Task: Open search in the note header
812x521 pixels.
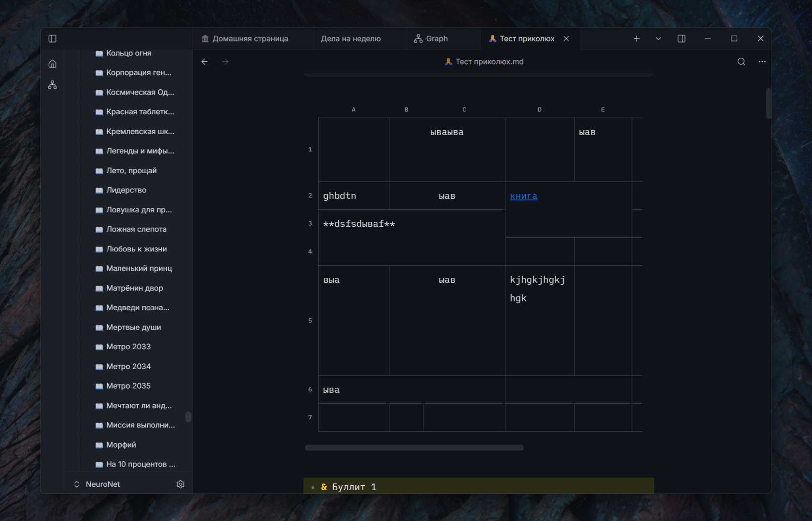Action: pos(742,62)
